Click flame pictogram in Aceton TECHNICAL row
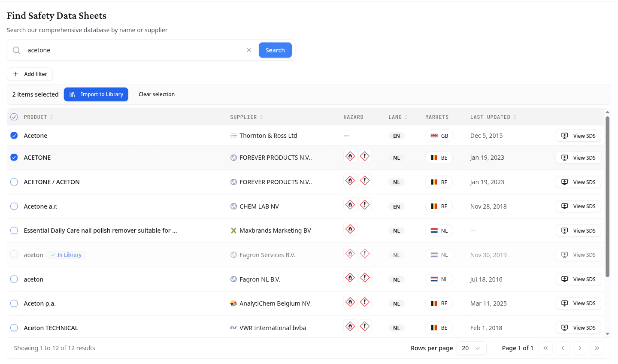 (x=351, y=327)
